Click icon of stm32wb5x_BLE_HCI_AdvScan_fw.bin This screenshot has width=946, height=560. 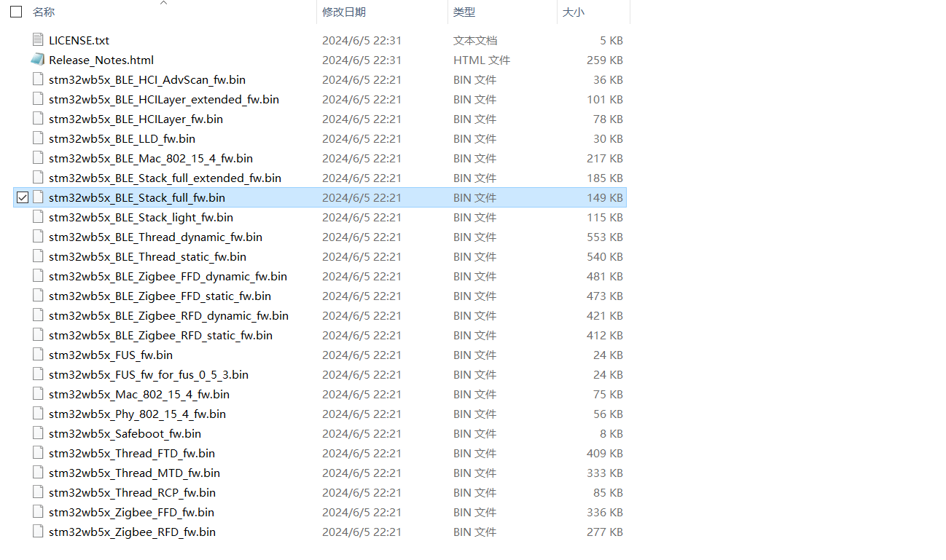pos(38,79)
